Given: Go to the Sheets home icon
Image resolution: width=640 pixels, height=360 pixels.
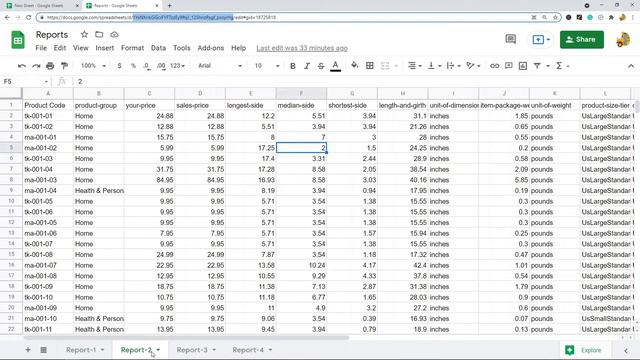Looking at the screenshot, I should pos(18,40).
